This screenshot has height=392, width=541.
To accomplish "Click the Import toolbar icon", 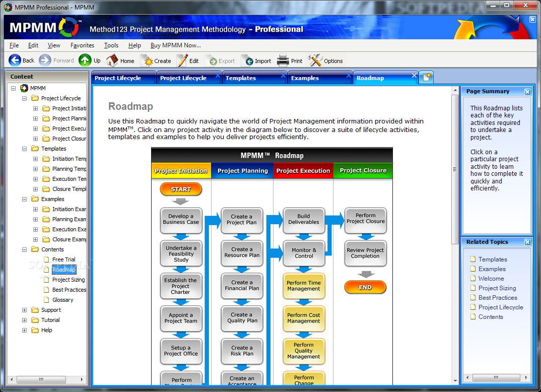I will 248,61.
